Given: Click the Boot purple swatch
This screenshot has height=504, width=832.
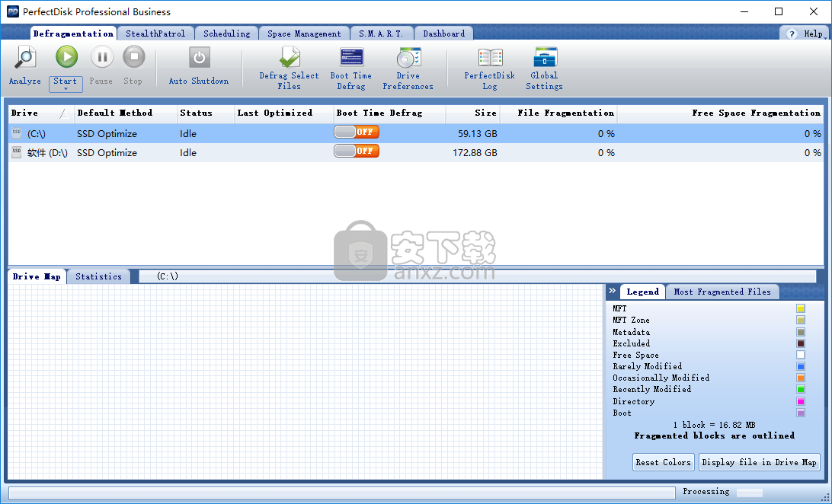Looking at the screenshot, I should click(801, 413).
